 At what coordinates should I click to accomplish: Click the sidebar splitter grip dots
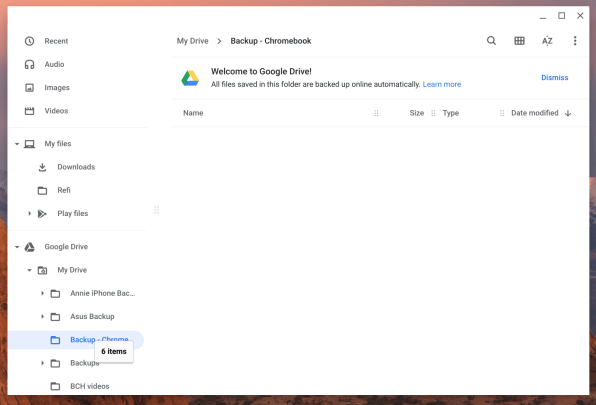(156, 210)
